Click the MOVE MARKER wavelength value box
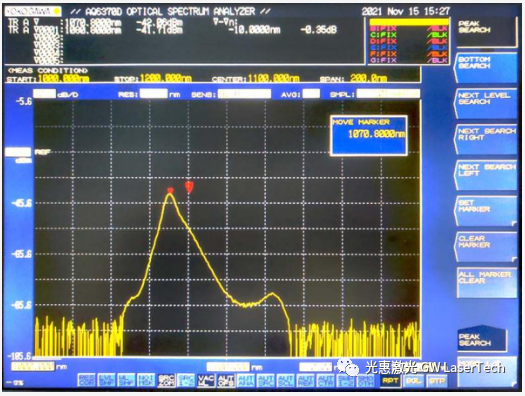The width and height of the screenshot is (525, 396). click(369, 136)
